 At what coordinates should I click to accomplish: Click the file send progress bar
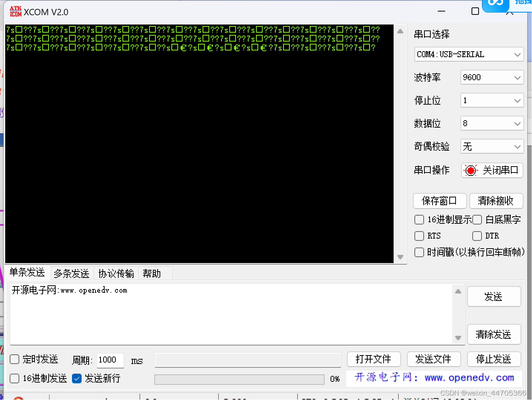point(239,379)
